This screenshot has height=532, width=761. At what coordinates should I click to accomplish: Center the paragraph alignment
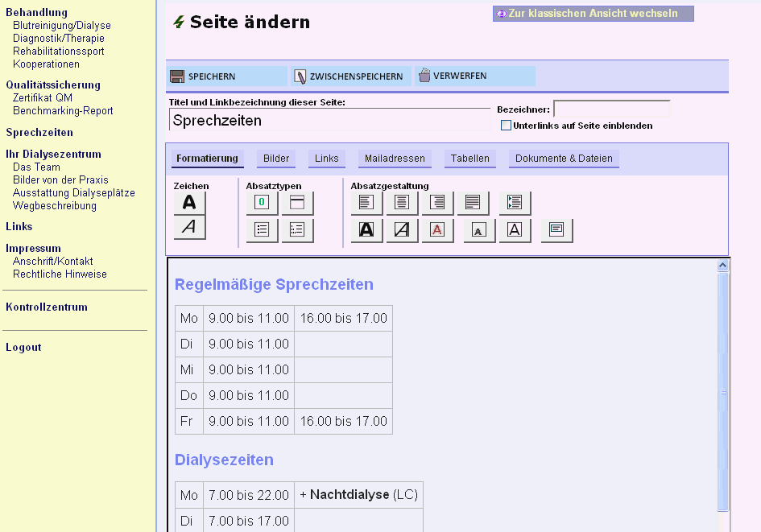click(x=402, y=203)
